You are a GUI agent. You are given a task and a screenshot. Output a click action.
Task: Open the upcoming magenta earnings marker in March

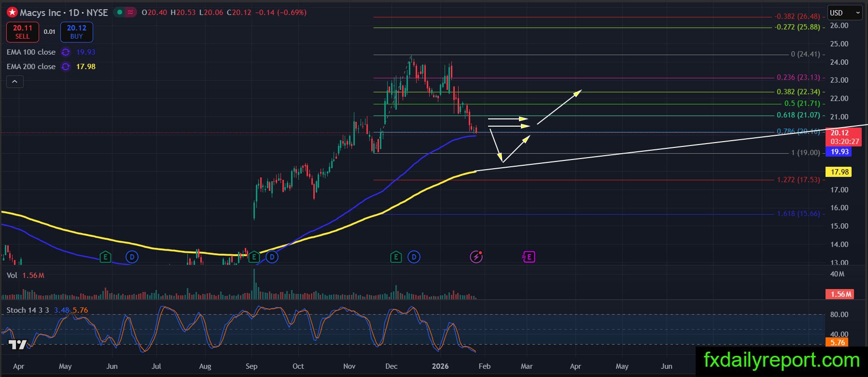[529, 257]
